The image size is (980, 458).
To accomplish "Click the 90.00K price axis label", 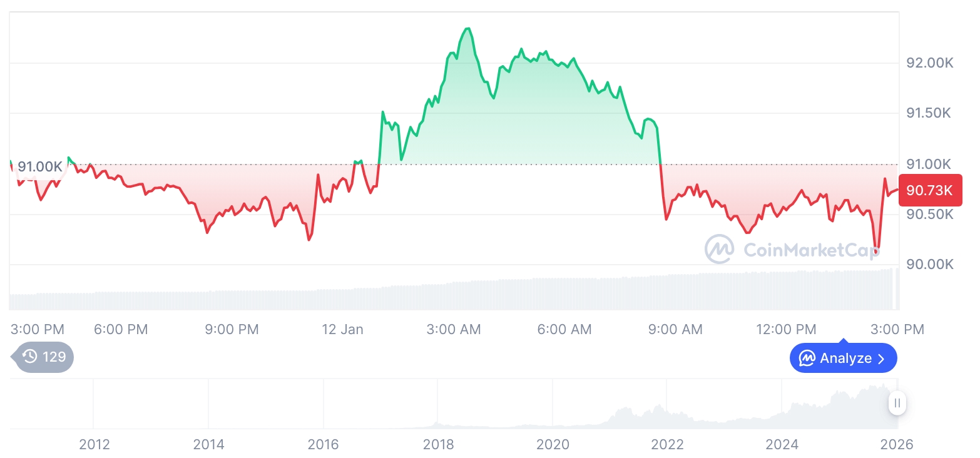I will (x=929, y=265).
